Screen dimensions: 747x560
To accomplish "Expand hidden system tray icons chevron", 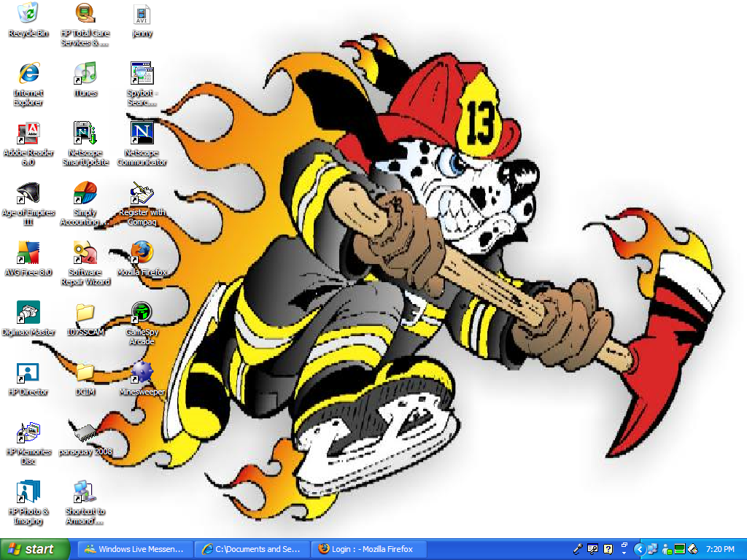I will pos(639,550).
